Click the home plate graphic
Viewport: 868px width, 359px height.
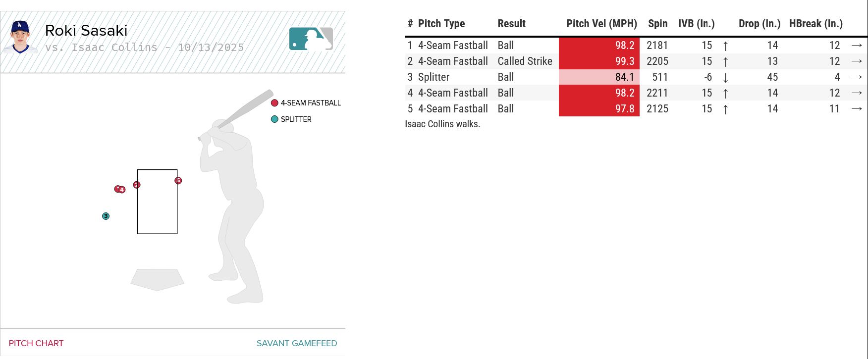tap(157, 279)
